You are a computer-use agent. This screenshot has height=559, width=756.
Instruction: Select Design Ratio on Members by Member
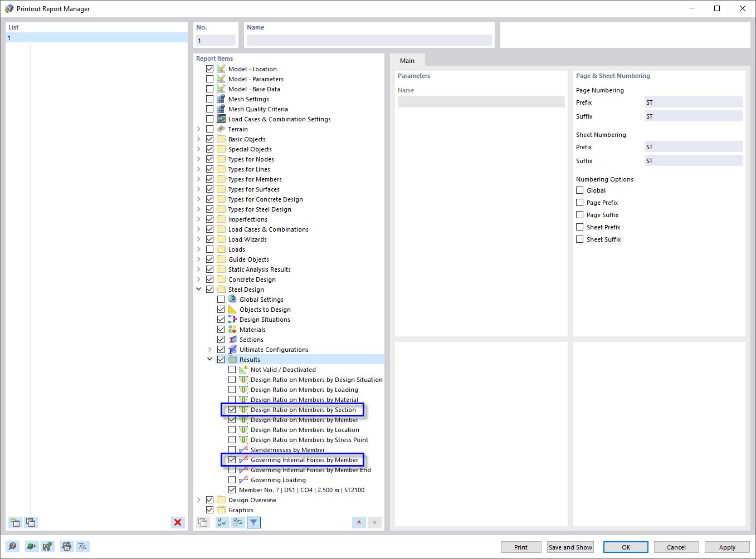(304, 420)
